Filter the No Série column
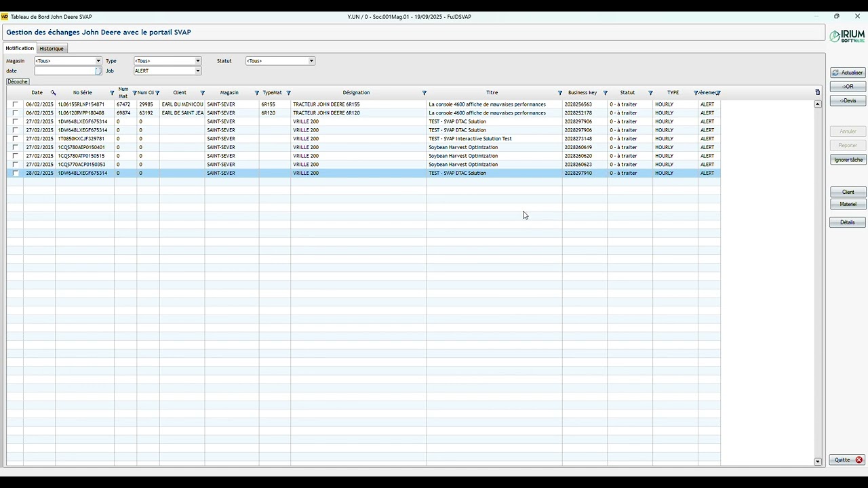 coord(113,93)
